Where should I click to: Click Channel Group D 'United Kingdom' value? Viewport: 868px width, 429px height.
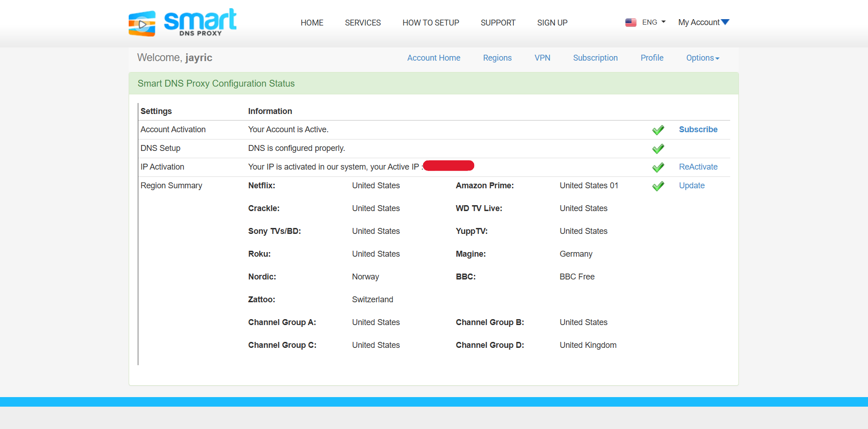[588, 345]
